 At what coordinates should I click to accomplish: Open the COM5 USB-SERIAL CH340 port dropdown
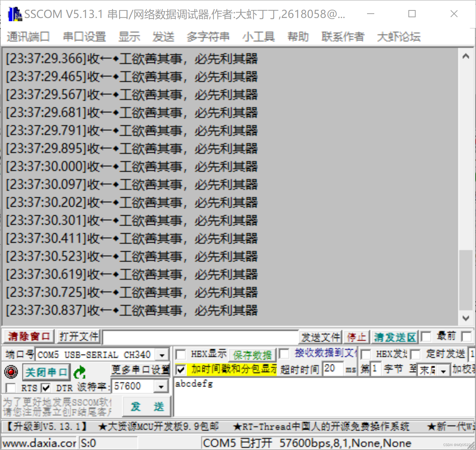(x=161, y=354)
